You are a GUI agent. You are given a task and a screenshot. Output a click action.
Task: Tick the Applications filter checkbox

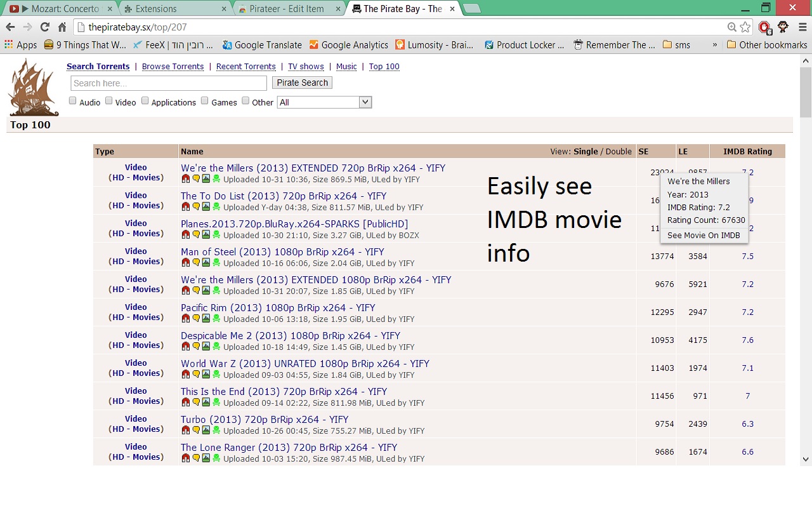tap(145, 101)
